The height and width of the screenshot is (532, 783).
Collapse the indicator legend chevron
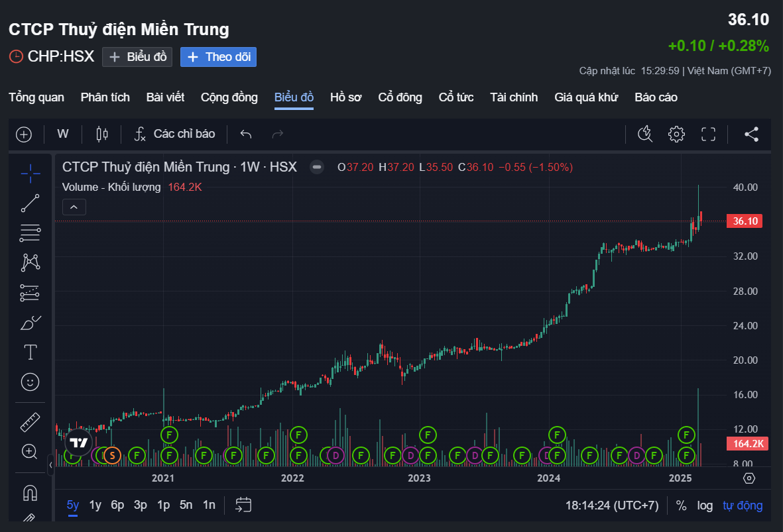click(74, 207)
